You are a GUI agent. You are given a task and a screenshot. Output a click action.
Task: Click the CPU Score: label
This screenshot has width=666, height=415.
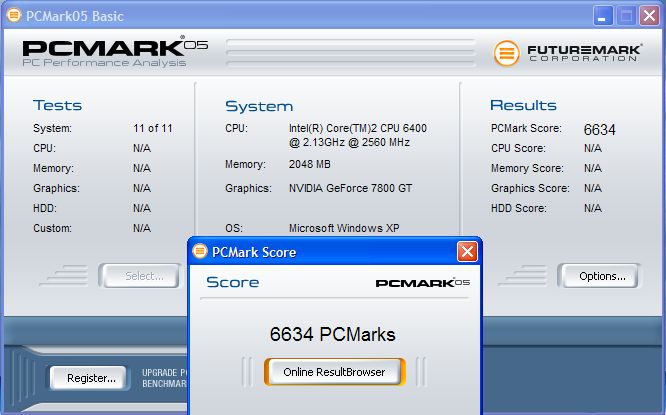pos(518,148)
